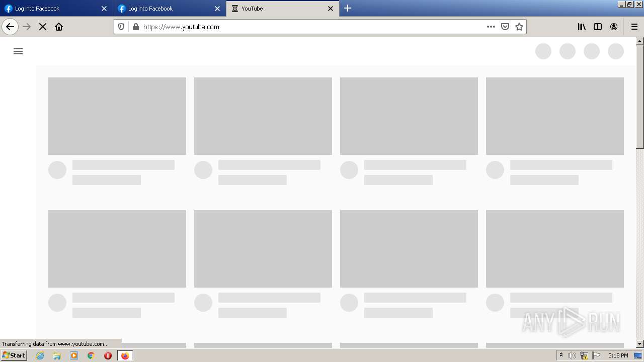Click the vertical scrollbar thumb

pos(640,97)
